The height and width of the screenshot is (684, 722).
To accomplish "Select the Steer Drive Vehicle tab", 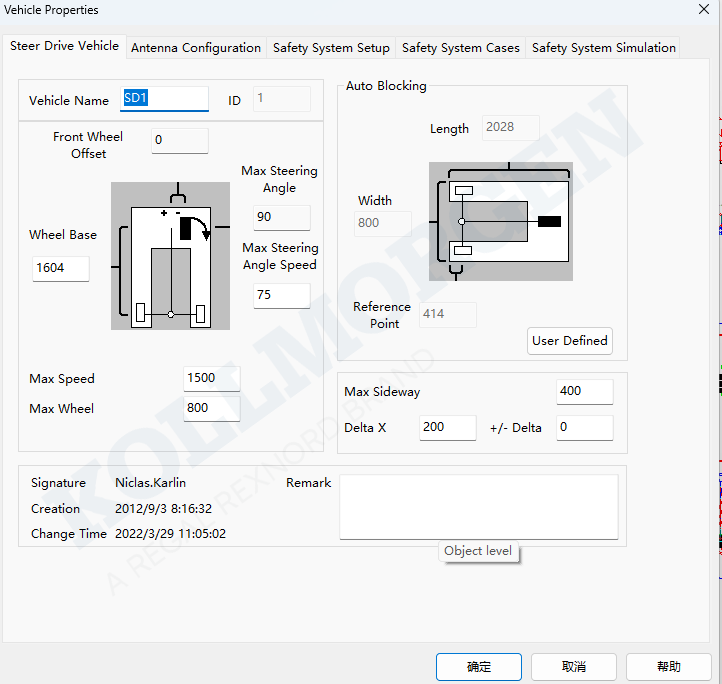I will [64, 46].
